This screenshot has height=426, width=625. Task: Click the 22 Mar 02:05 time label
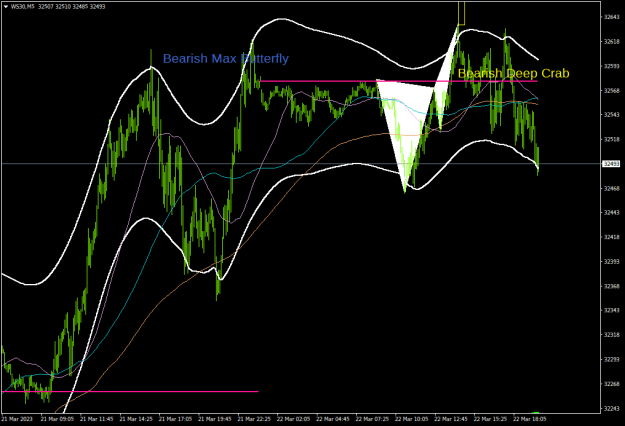coord(293,419)
